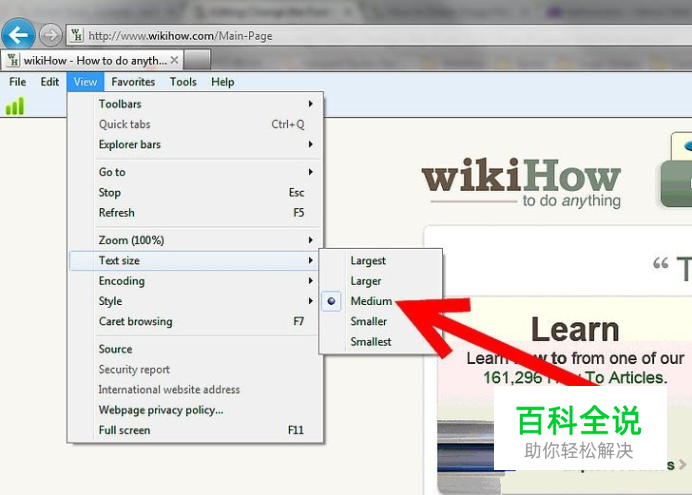692x495 pixels.
Task: Expand the Text size submenu
Action: [x=196, y=261]
